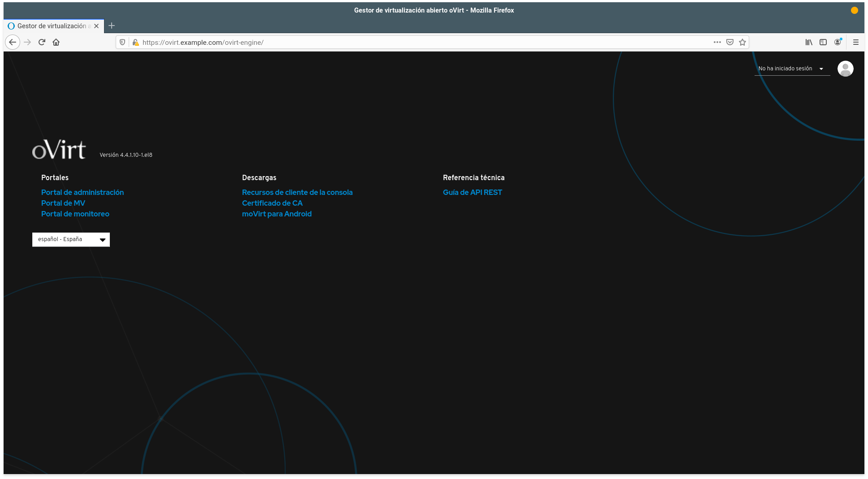Click the orange window button in title bar

[855, 10]
